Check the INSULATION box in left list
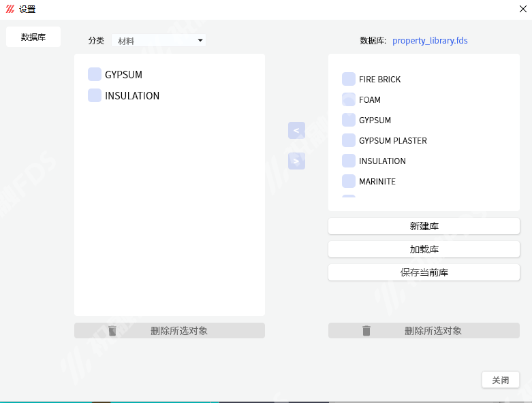This screenshot has width=532, height=403. [x=95, y=95]
